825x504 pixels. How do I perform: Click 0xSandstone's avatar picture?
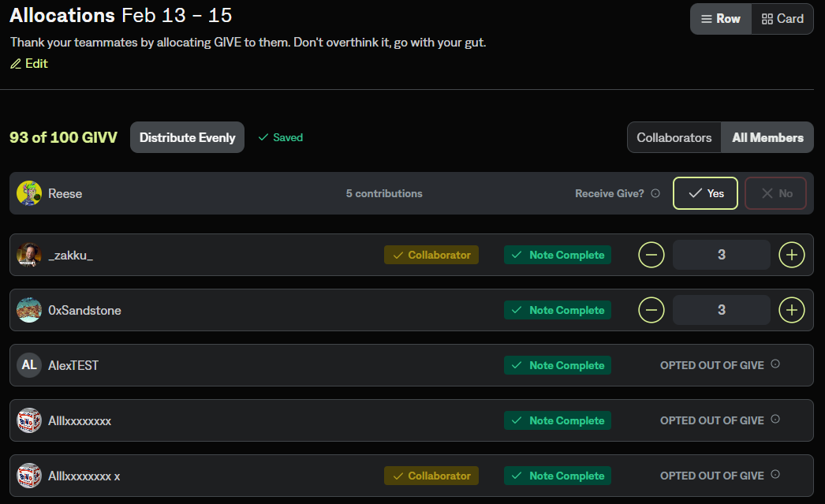(x=29, y=310)
